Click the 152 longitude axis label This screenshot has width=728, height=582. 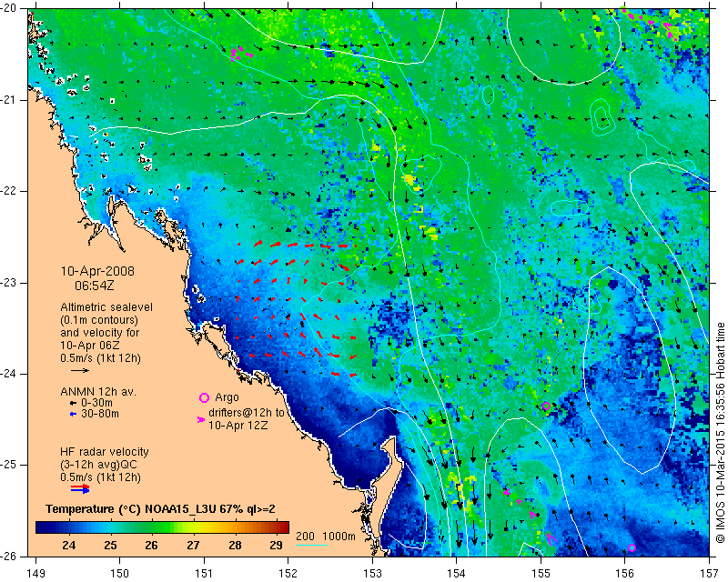point(288,574)
